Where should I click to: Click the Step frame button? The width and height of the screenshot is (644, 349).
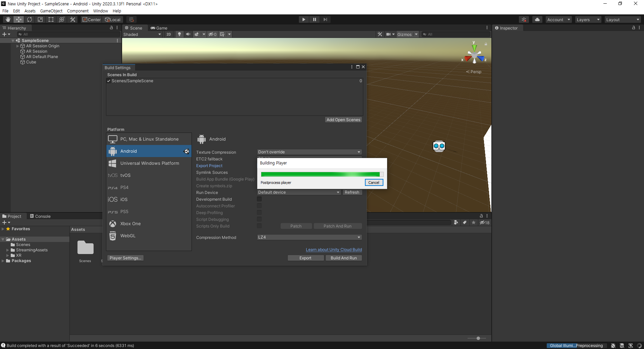(x=325, y=19)
